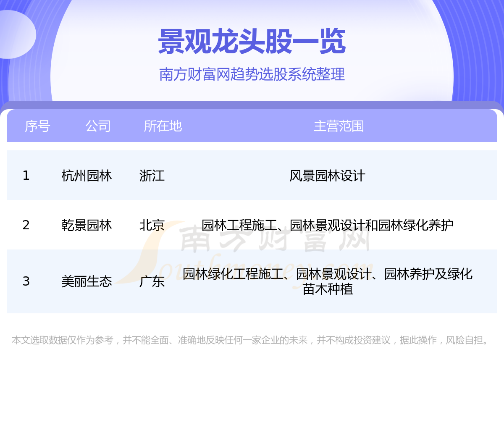
Task: Select row number 2 cell
Action: pos(26,225)
